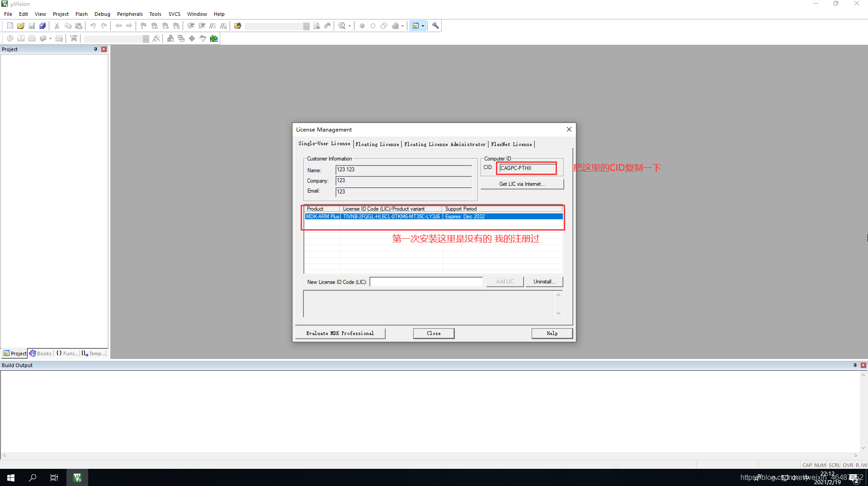Open the Flash menu
The width and height of the screenshot is (868, 486).
[x=81, y=14]
